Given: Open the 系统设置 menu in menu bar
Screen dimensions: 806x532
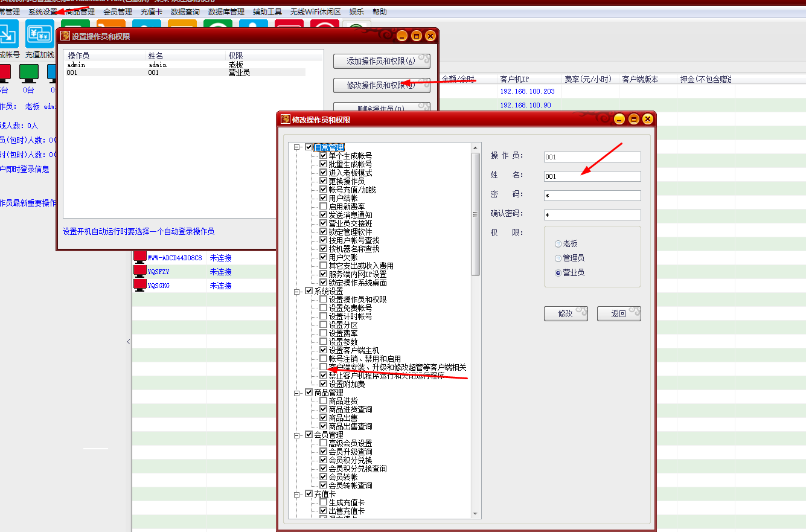Looking at the screenshot, I should pyautogui.click(x=42, y=11).
